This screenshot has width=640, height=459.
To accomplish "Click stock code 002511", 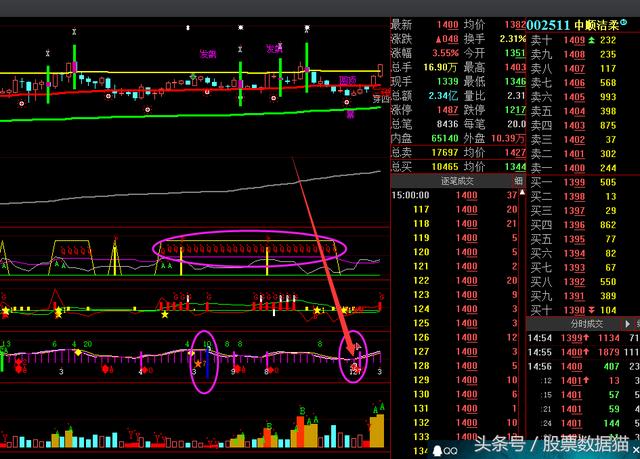I will [548, 25].
